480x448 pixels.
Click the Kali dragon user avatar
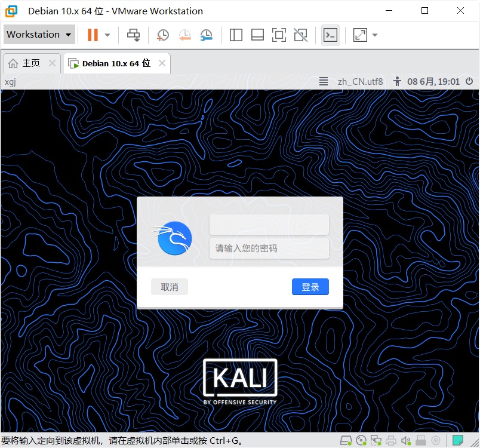tap(173, 238)
